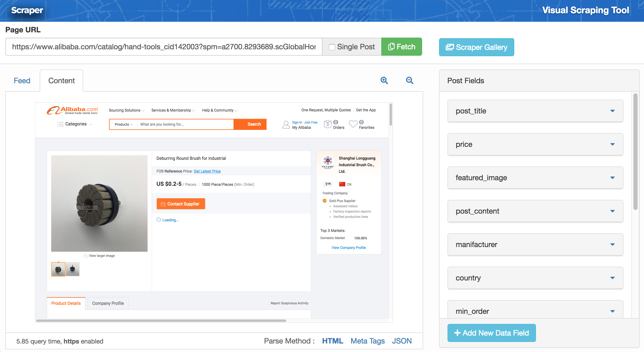Click the View larger image magnifier
Screen dimensions: 644x352
tap(86, 256)
